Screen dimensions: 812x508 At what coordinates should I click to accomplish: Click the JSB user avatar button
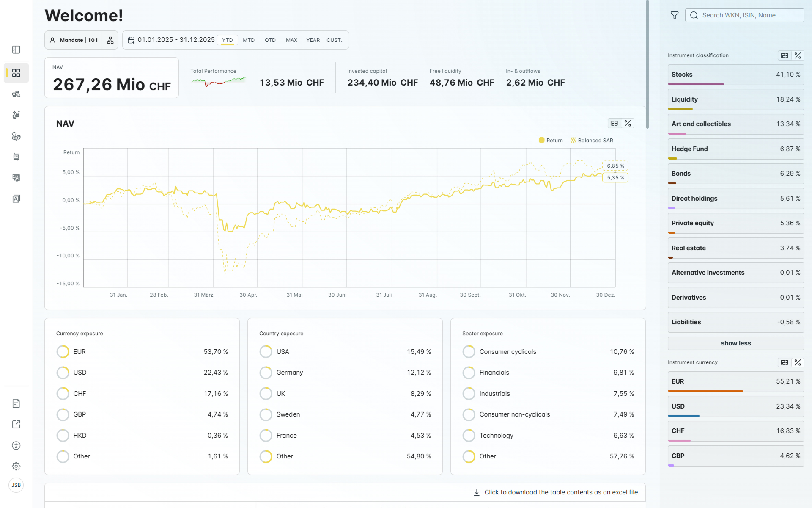point(16,485)
